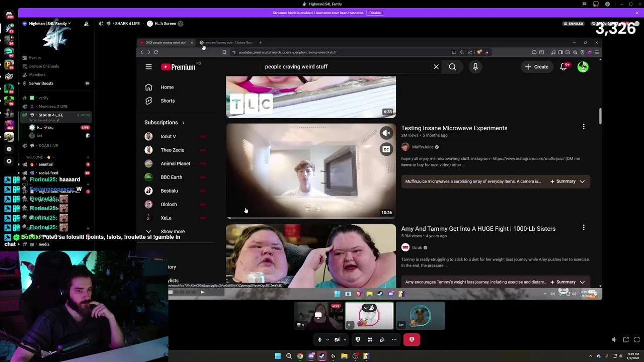
Task: Expand the Subscriptions section
Action: pos(165,123)
